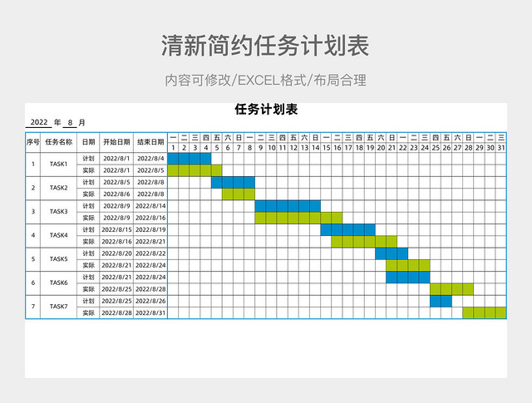Click the 任务名称 column header
532x403 pixels.
(59, 142)
